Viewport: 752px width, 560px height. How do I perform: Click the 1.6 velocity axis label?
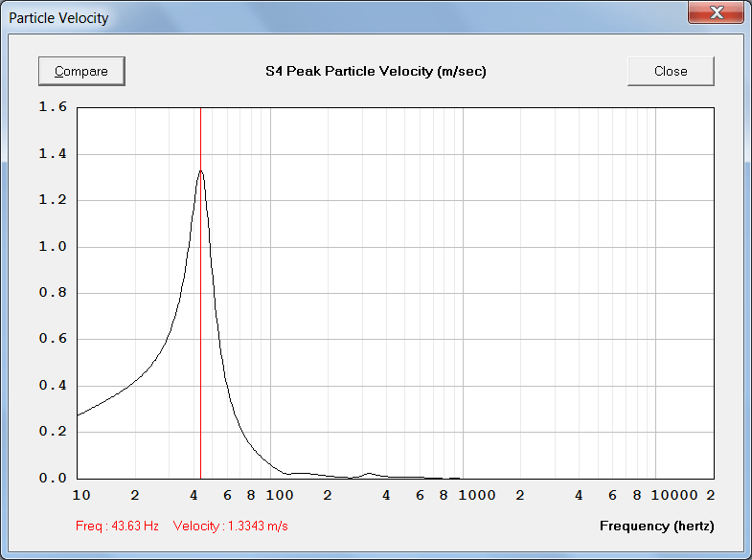(x=53, y=107)
